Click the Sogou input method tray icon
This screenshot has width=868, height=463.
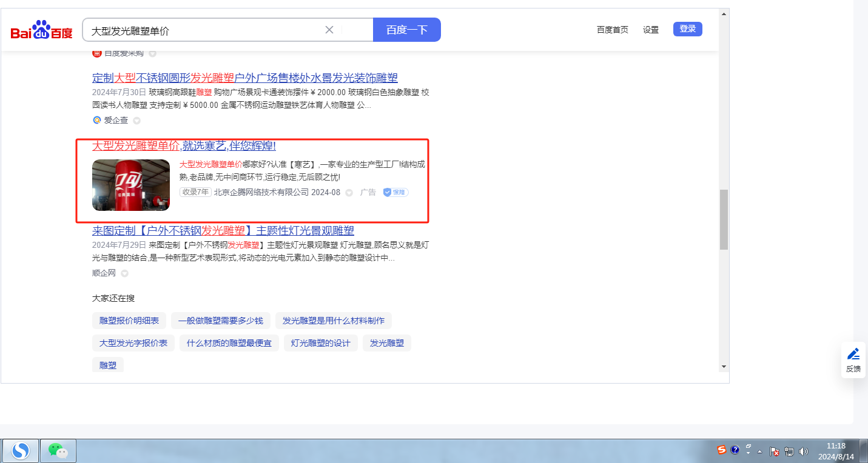(x=721, y=450)
